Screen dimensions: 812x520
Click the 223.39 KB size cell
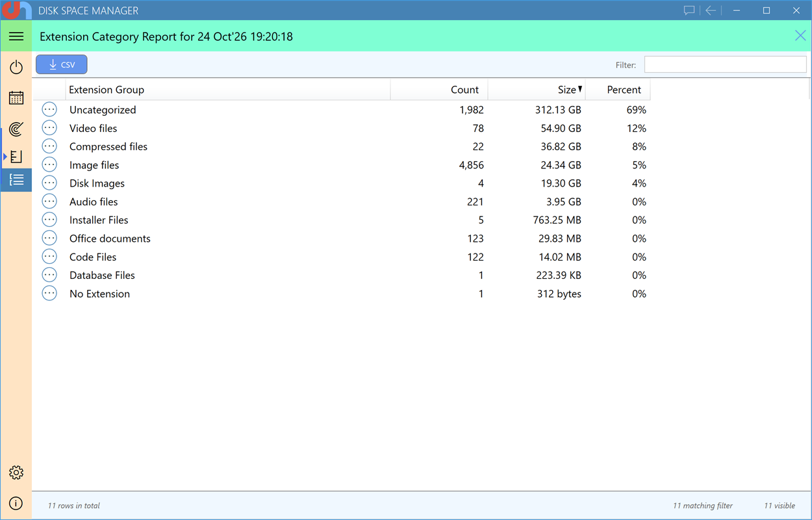tap(558, 275)
